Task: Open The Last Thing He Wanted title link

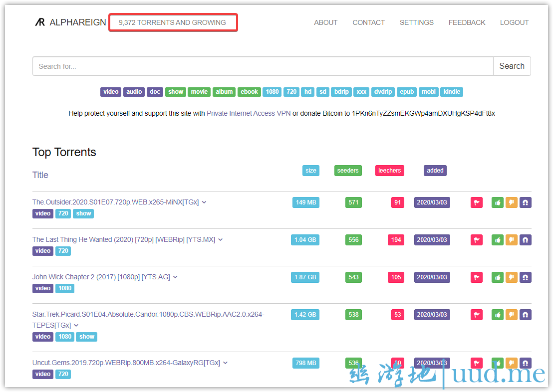Action: click(x=123, y=240)
